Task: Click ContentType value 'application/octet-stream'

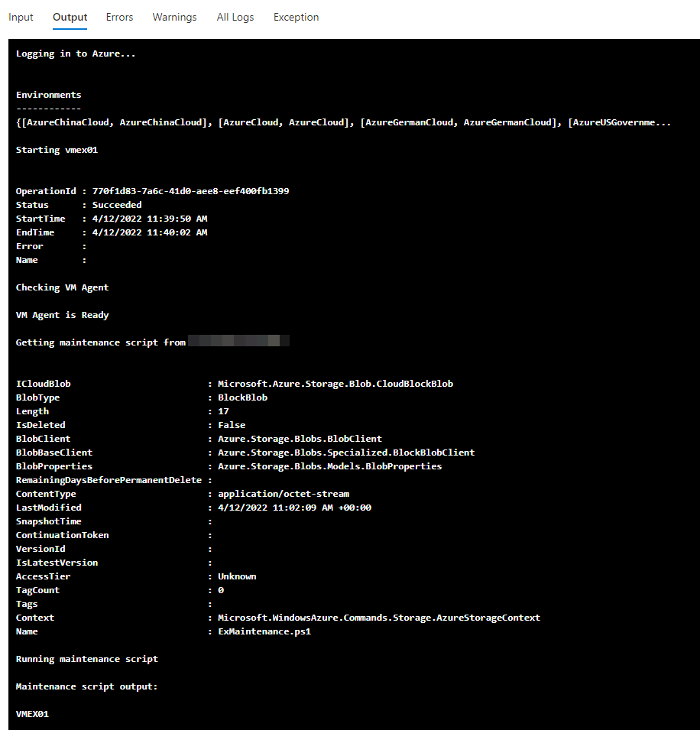Action: pos(284,494)
